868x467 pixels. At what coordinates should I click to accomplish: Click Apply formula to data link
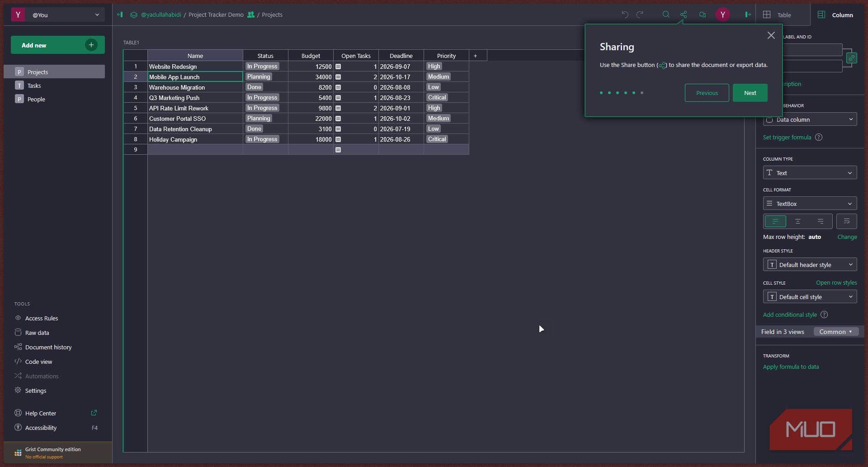[791, 367]
